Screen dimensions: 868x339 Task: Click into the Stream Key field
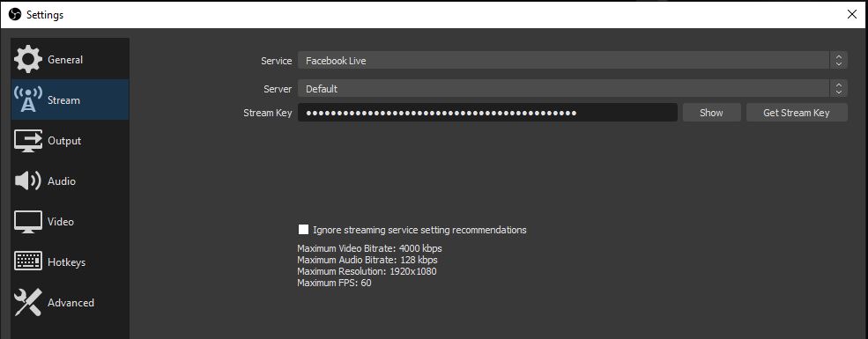click(x=487, y=113)
